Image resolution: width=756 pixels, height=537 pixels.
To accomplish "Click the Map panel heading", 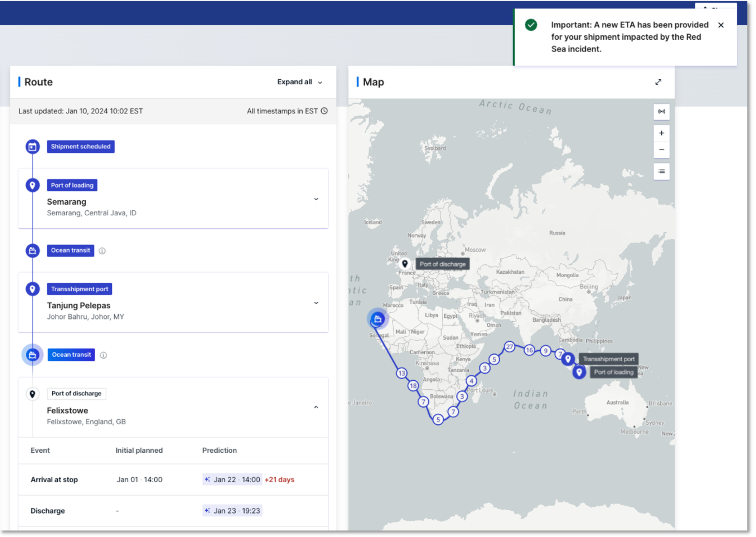I will pyautogui.click(x=373, y=82).
